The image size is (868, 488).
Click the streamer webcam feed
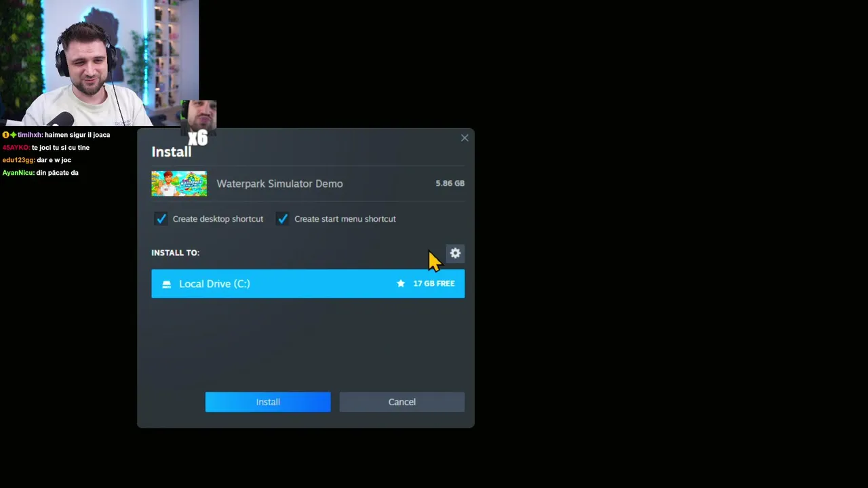[99, 63]
